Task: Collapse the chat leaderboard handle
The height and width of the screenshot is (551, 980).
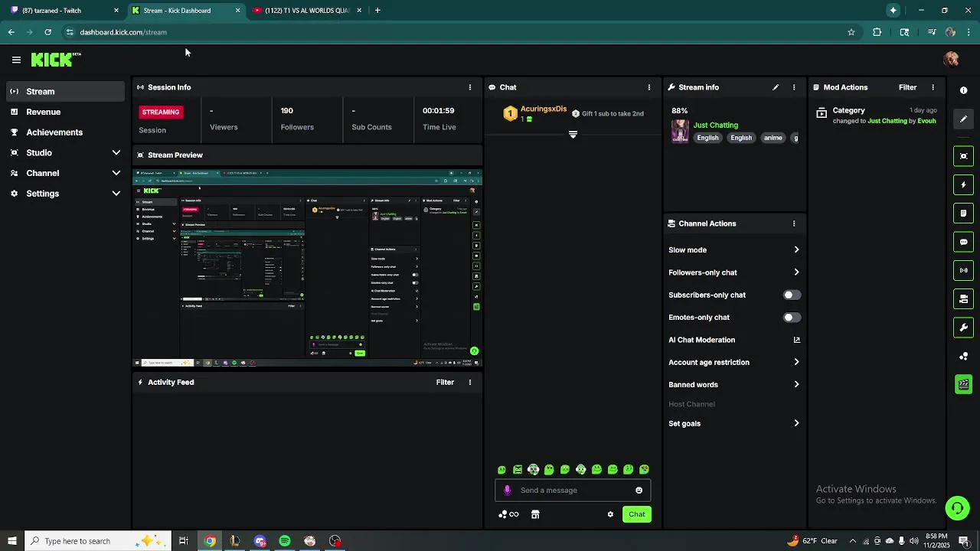Action: click(x=573, y=135)
